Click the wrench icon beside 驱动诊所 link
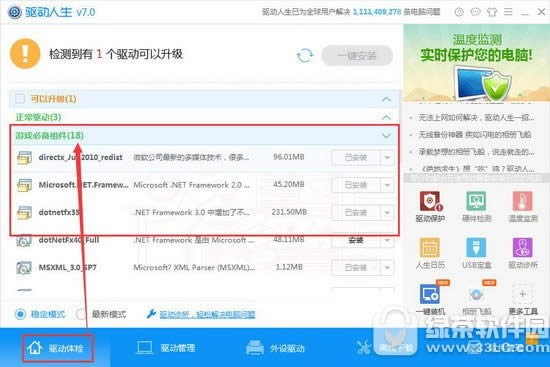This screenshot has height=367, width=550. [x=151, y=314]
